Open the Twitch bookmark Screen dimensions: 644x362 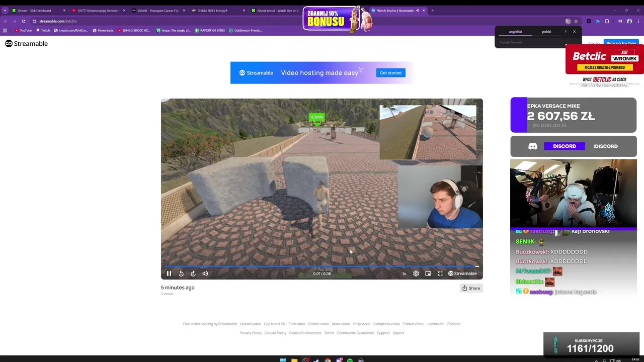pos(43,31)
